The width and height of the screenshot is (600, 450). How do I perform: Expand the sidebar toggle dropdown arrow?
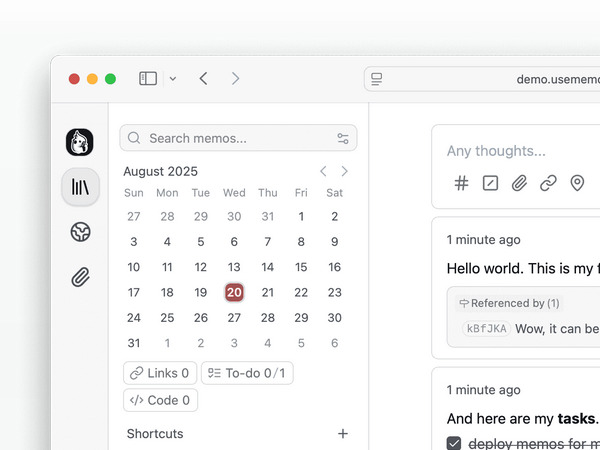click(172, 79)
